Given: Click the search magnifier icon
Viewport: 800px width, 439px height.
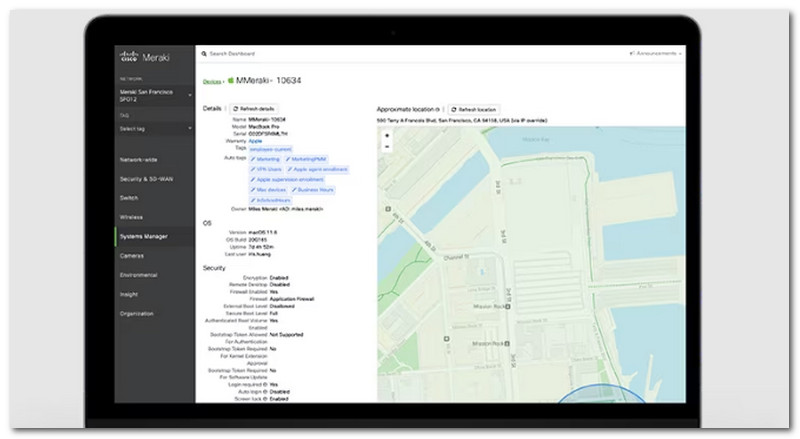Looking at the screenshot, I should pyautogui.click(x=204, y=54).
